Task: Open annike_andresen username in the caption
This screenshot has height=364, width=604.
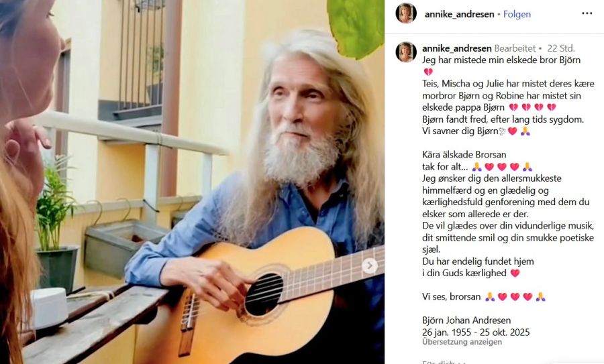Action: tap(457, 48)
